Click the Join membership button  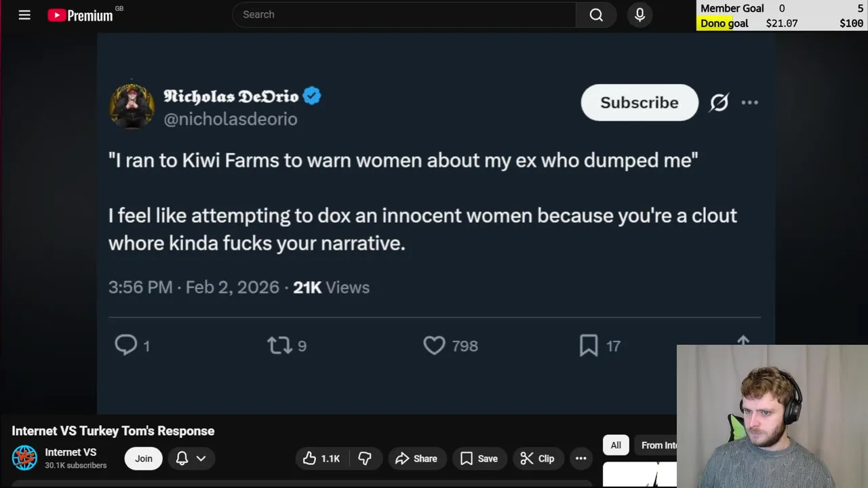click(x=144, y=459)
